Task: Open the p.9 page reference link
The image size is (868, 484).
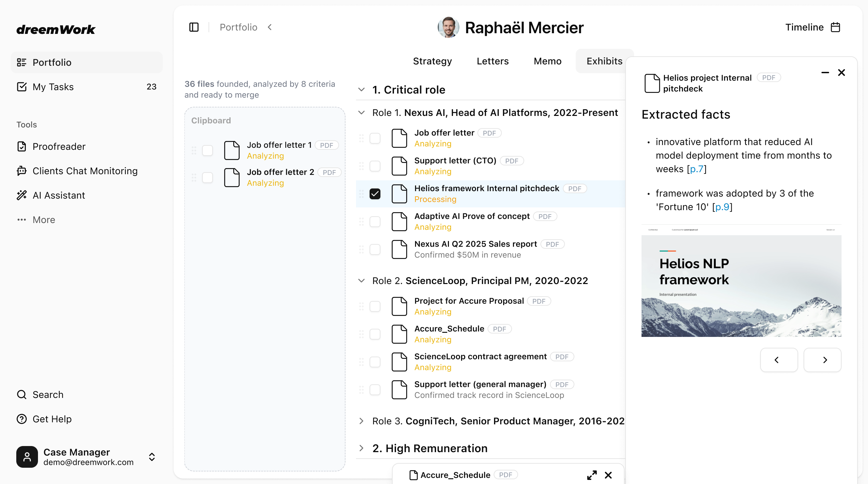Action: (x=722, y=207)
